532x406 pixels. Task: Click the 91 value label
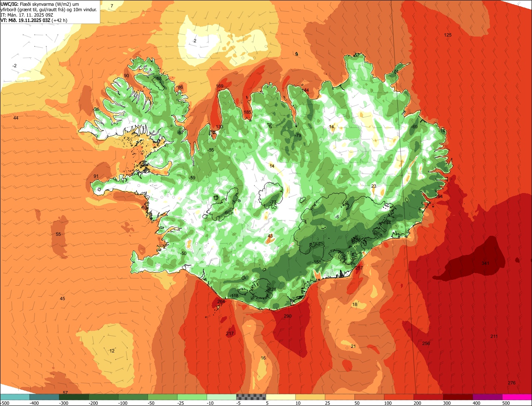click(x=96, y=176)
